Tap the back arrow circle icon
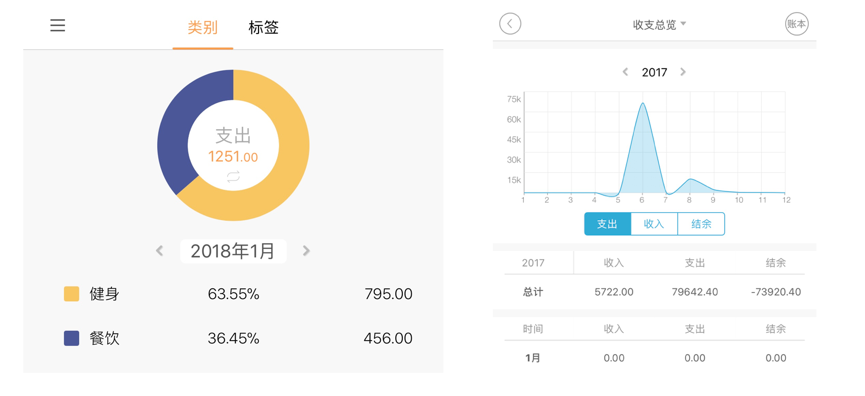 (510, 24)
